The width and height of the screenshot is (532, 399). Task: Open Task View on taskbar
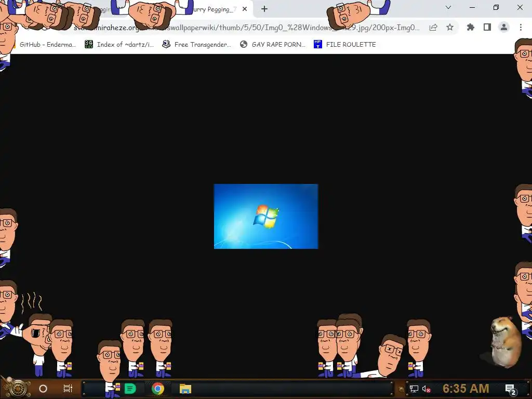coord(68,389)
